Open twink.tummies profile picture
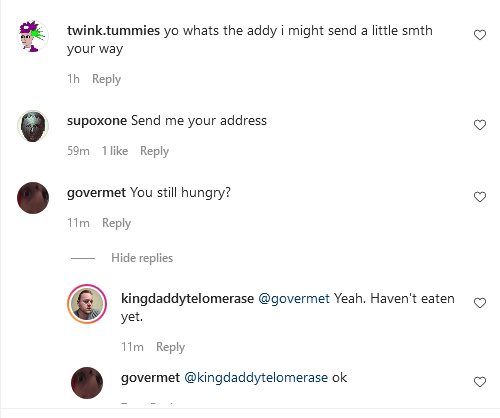 point(33,36)
